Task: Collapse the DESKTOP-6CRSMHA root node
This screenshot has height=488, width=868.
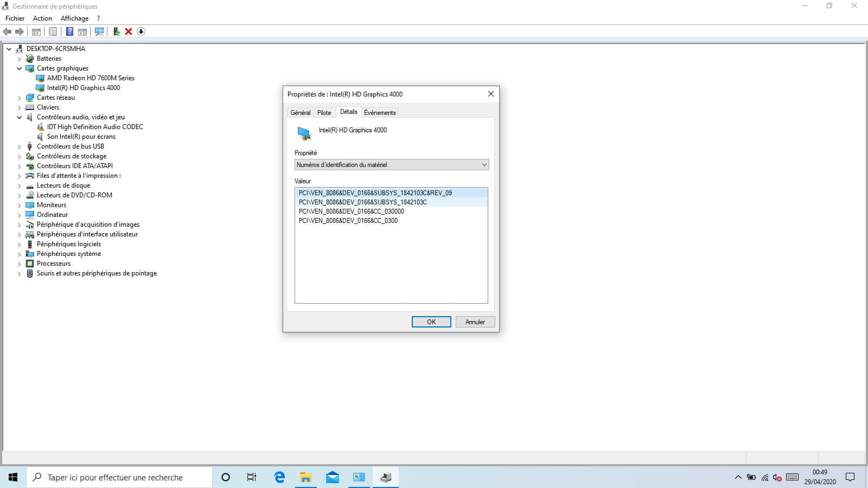Action: (x=9, y=49)
